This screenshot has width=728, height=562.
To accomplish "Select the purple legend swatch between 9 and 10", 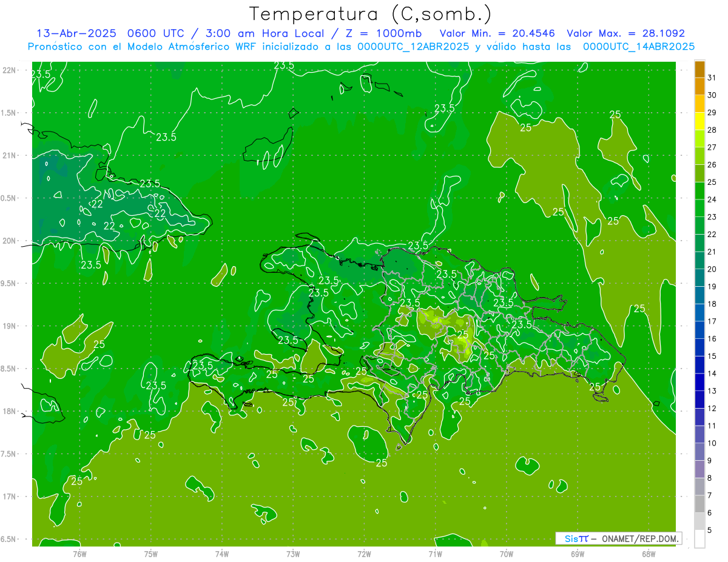I will point(699,452).
